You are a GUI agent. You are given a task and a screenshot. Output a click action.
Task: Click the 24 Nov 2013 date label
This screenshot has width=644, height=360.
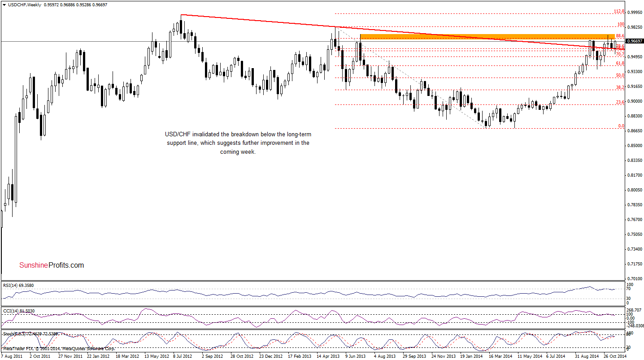444,356
